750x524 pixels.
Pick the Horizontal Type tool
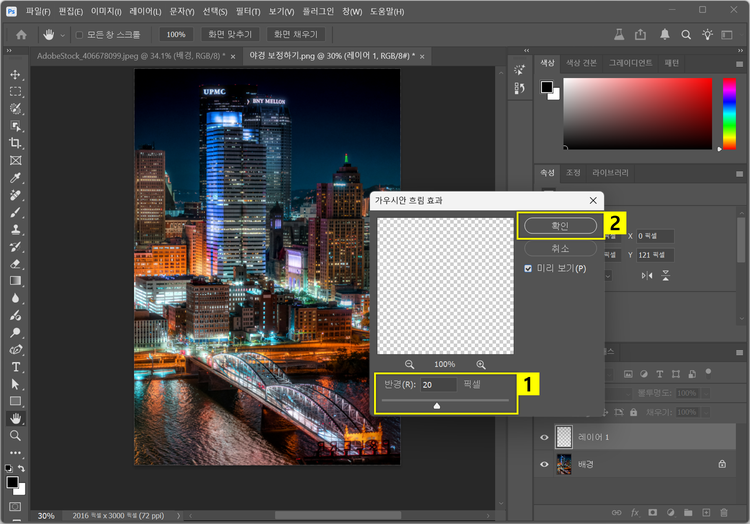click(x=15, y=367)
